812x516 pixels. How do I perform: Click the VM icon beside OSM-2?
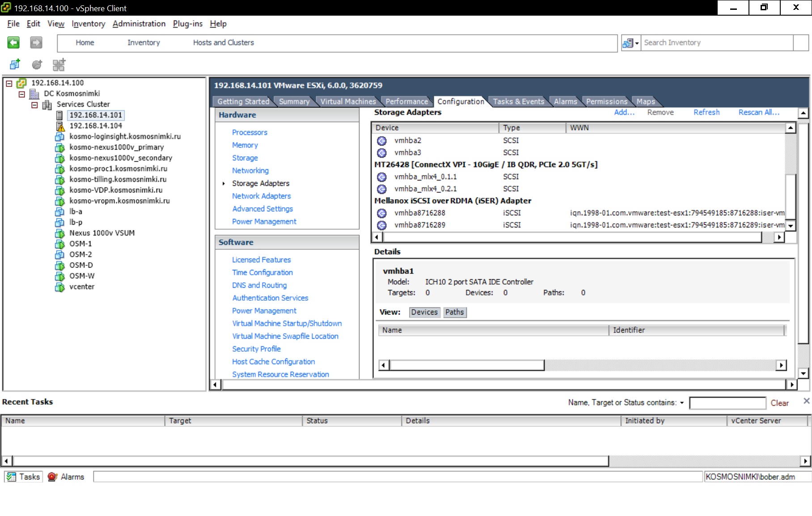59,255
